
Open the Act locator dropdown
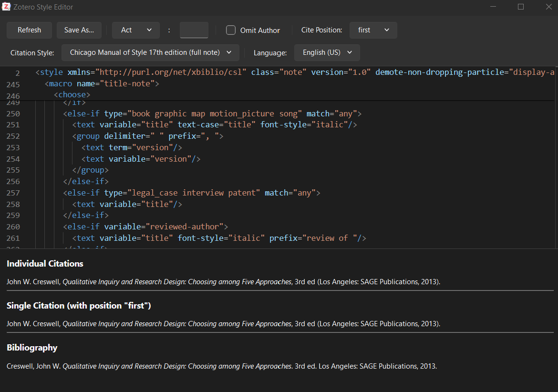point(135,30)
